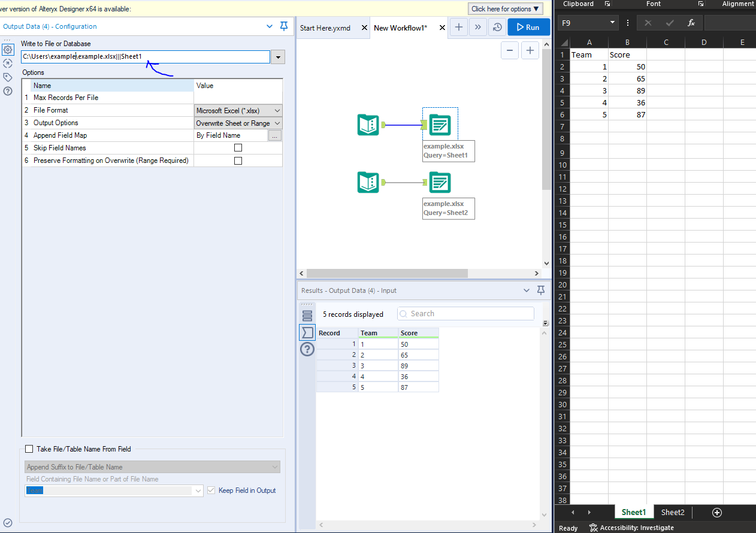This screenshot has width=756, height=533.
Task: Expand the output file path dropdown arrow
Action: pos(277,56)
